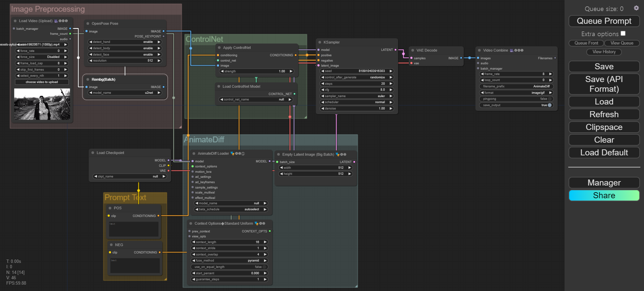The height and width of the screenshot is (291, 644).
Task: Collapse the Apply ControlNet node title dot
Action: 219,48
